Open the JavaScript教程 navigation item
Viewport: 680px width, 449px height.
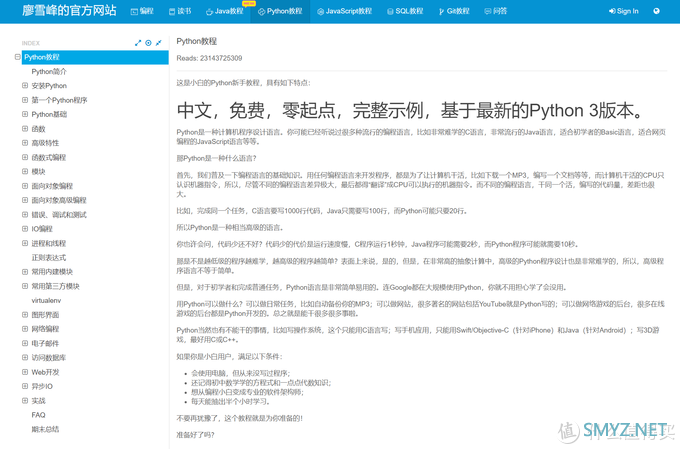pyautogui.click(x=344, y=11)
